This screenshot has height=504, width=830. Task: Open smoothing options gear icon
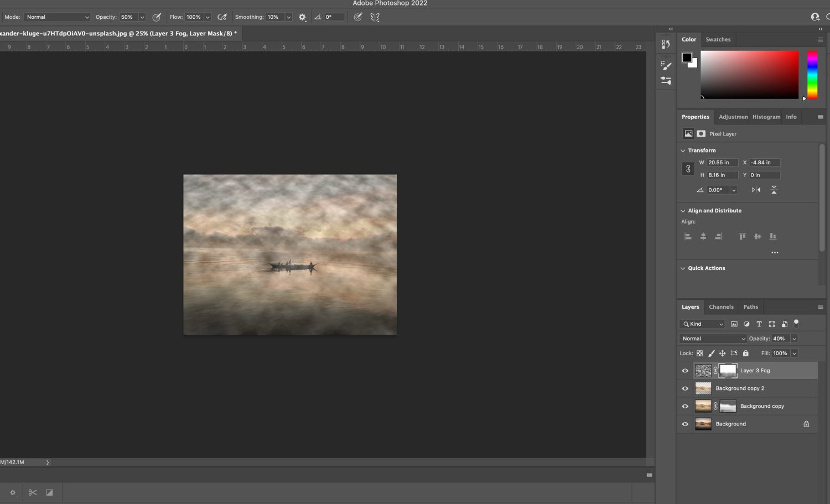point(302,17)
